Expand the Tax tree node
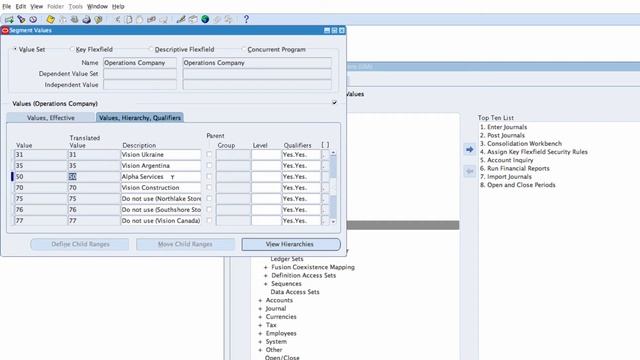This screenshot has width=640, height=360. click(x=260, y=325)
